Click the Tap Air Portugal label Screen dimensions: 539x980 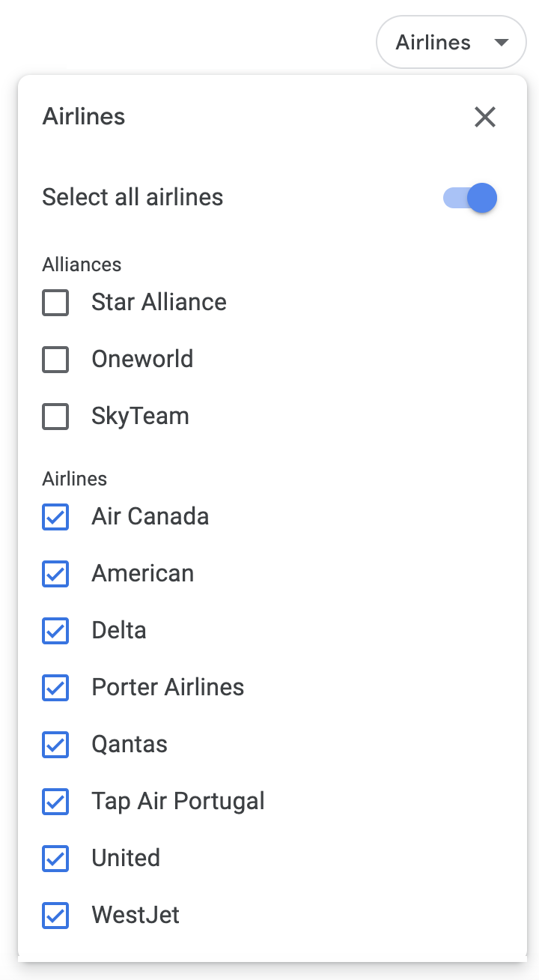coord(178,801)
